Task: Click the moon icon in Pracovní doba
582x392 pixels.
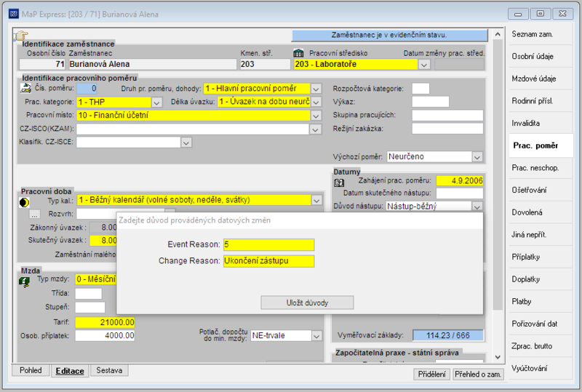Action: pyautogui.click(x=24, y=202)
